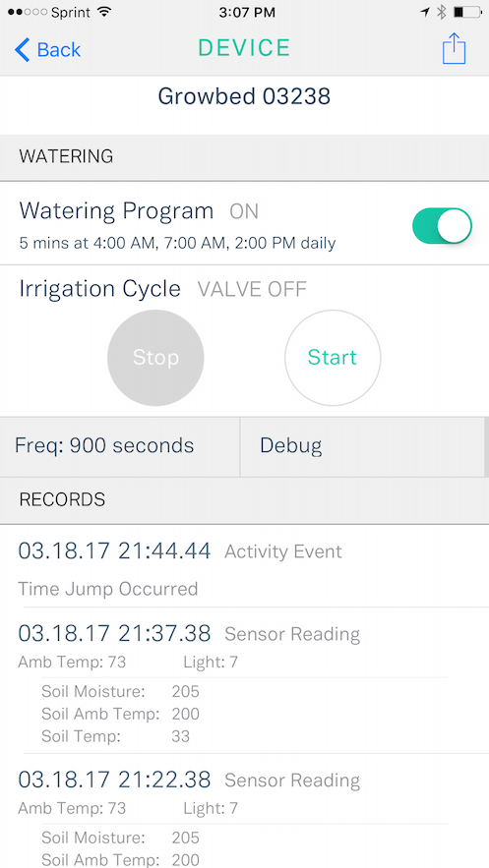Tap the Back chevron arrow

pos(23,50)
